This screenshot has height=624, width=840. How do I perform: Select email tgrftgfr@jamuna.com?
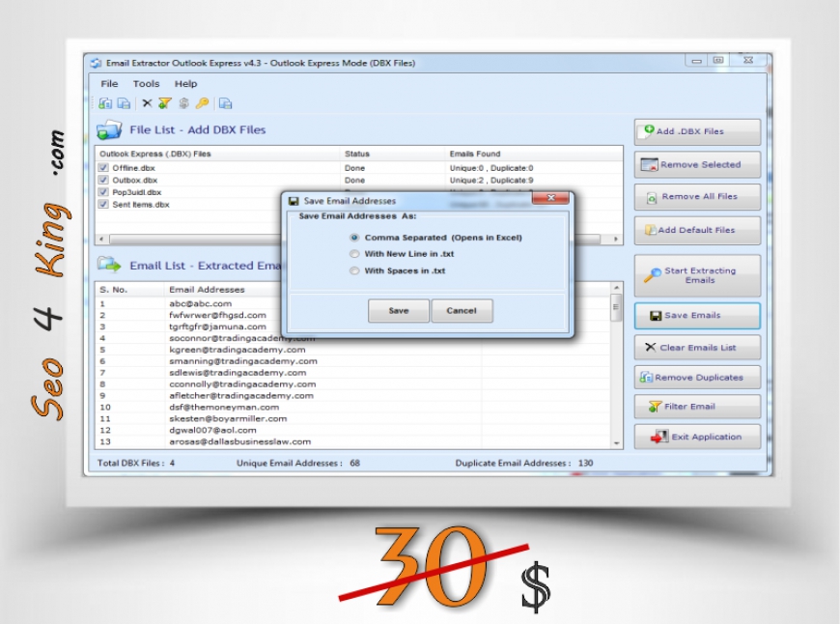pos(217,326)
